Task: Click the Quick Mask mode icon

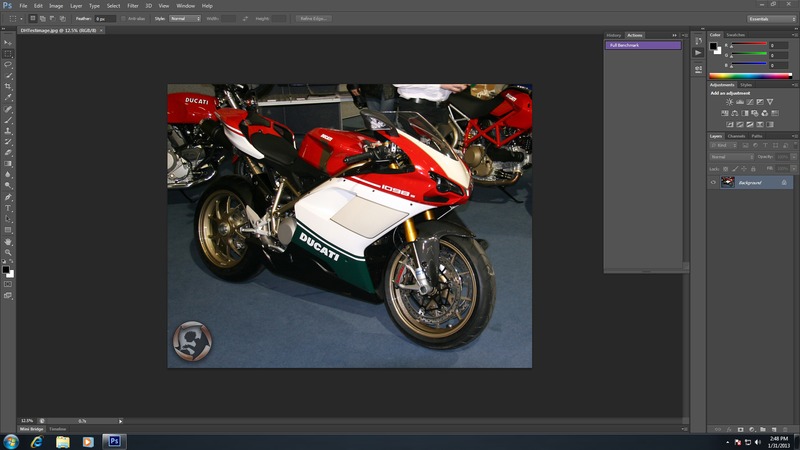Action: pyautogui.click(x=8, y=284)
